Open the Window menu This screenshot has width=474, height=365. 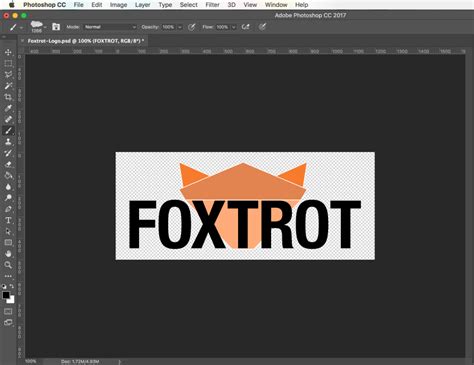click(276, 5)
